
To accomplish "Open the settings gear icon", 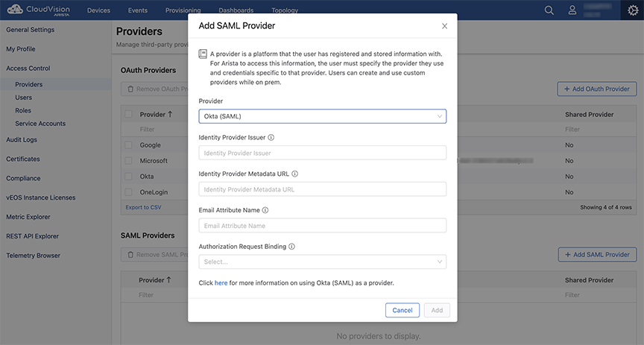I will [x=633, y=10].
